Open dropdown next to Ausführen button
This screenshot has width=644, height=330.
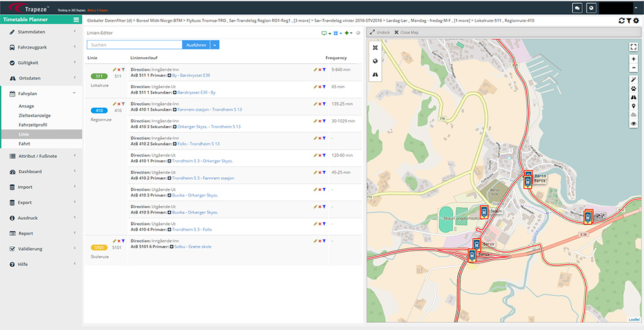click(215, 44)
